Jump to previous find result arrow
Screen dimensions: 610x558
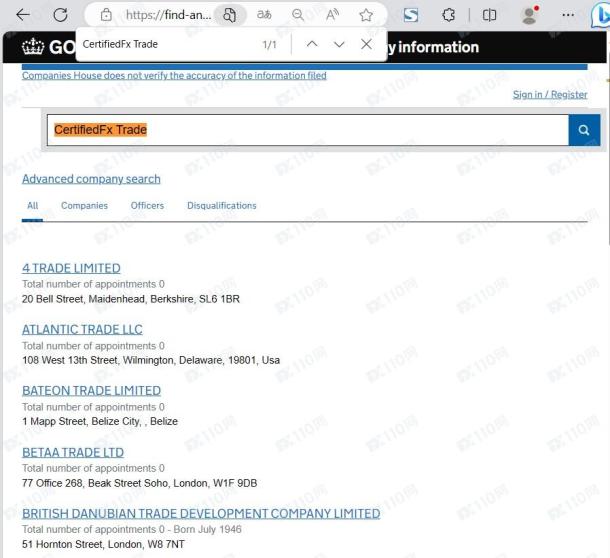pos(312,44)
